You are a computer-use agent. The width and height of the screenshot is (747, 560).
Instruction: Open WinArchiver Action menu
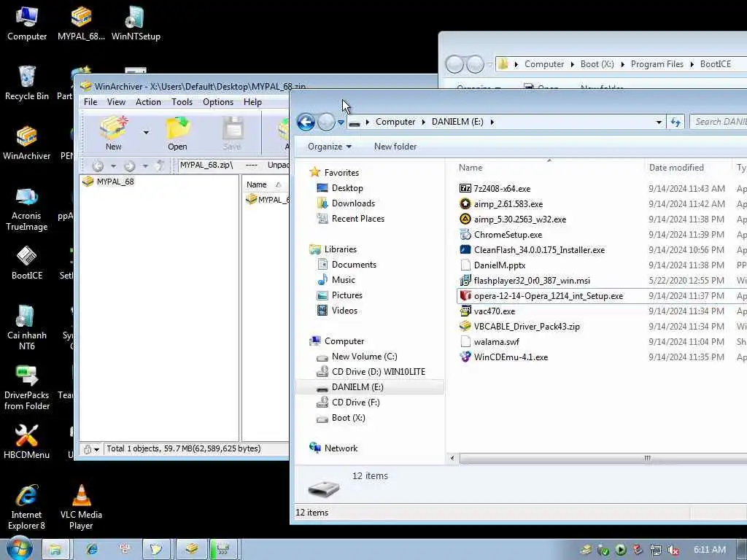tap(148, 102)
